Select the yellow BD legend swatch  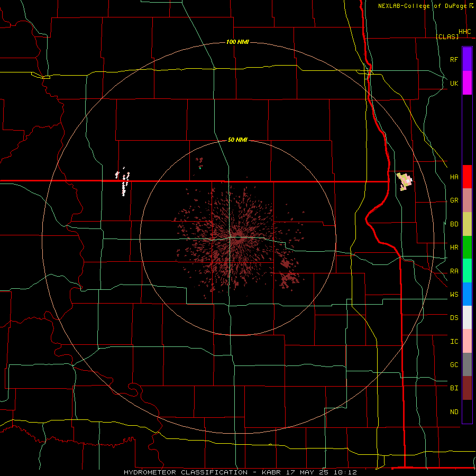(x=467, y=224)
